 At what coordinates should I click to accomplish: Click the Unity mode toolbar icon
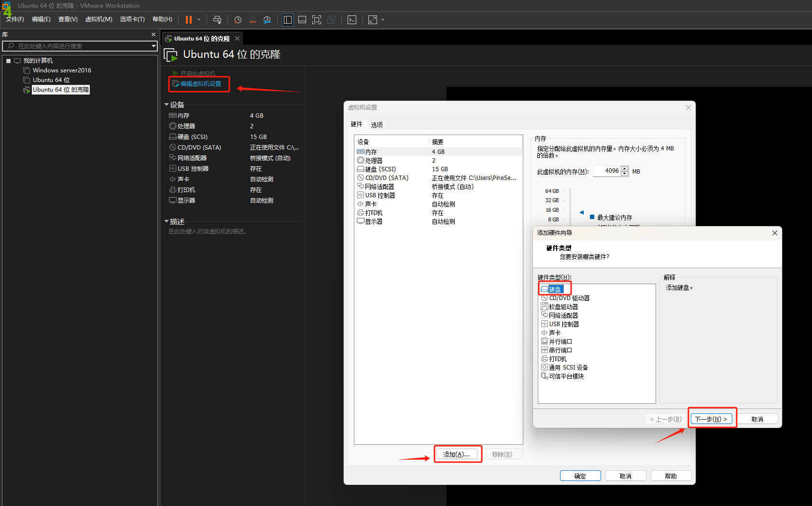click(331, 20)
